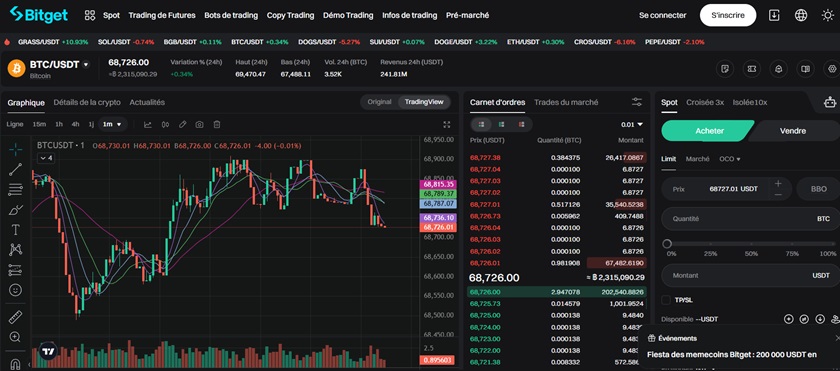Switch to Trades du marché tab
Image resolution: width=840 pixels, height=371 pixels.
(x=566, y=102)
